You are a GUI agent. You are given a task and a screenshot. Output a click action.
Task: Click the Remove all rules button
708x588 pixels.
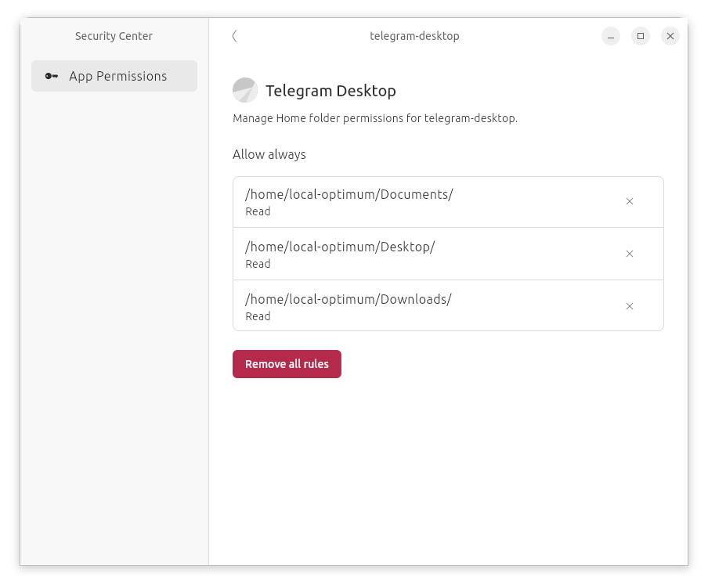point(287,364)
